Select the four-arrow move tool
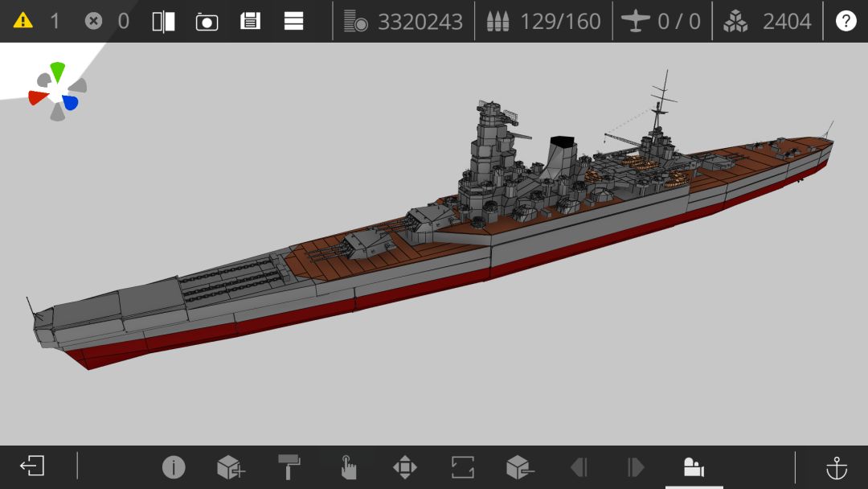The height and width of the screenshot is (489, 868). [404, 466]
